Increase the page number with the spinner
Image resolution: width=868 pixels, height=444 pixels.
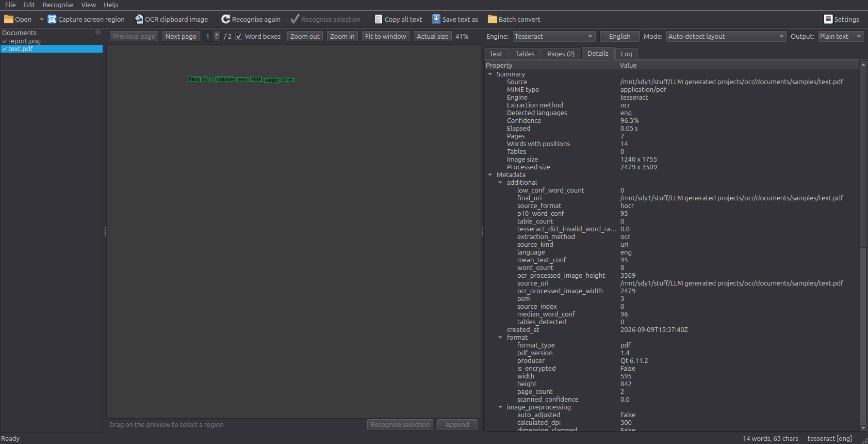217,34
